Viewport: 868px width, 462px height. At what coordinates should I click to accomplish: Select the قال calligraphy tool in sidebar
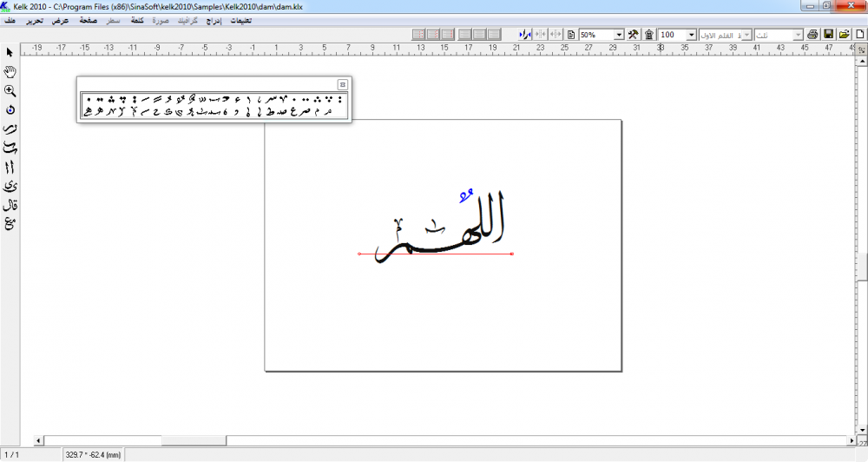pos(10,206)
